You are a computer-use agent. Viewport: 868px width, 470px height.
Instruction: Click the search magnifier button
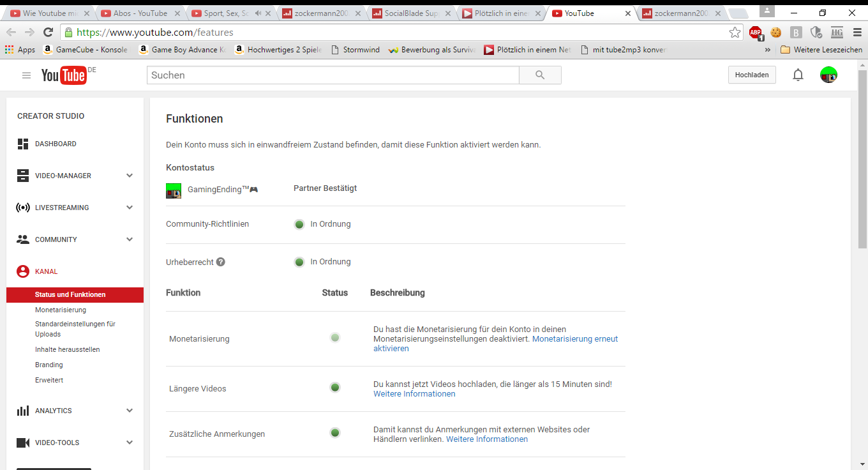540,75
